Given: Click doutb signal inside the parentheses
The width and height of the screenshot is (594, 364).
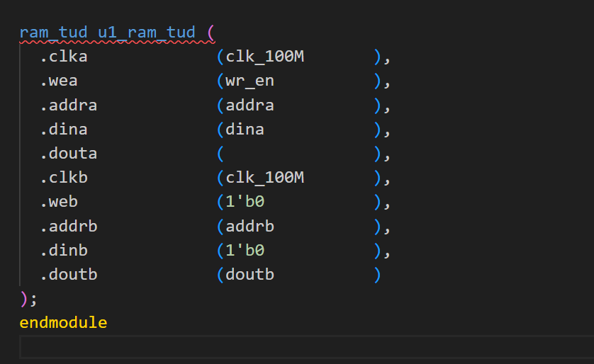Looking at the screenshot, I should [x=250, y=275].
